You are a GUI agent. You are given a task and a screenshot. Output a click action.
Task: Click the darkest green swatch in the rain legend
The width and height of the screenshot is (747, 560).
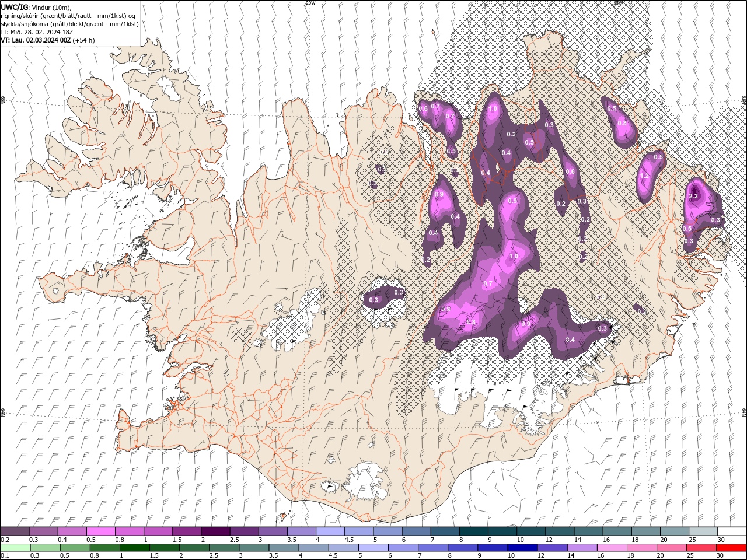135,548
